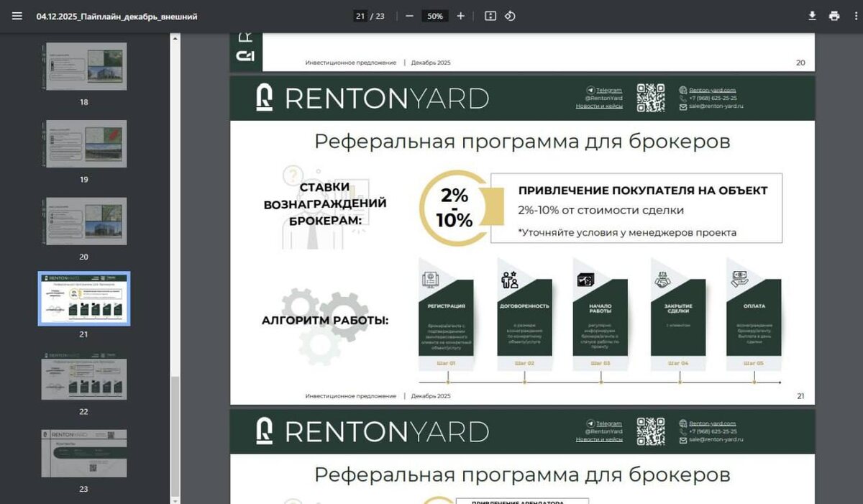Click the 50% zoom level field
Image resolution: width=863 pixels, height=504 pixels.
[435, 16]
